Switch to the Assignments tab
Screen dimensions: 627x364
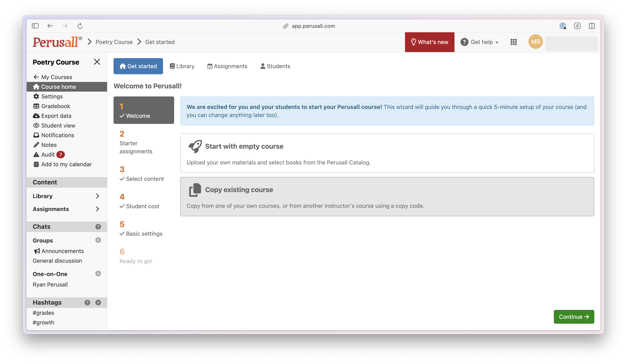click(227, 66)
